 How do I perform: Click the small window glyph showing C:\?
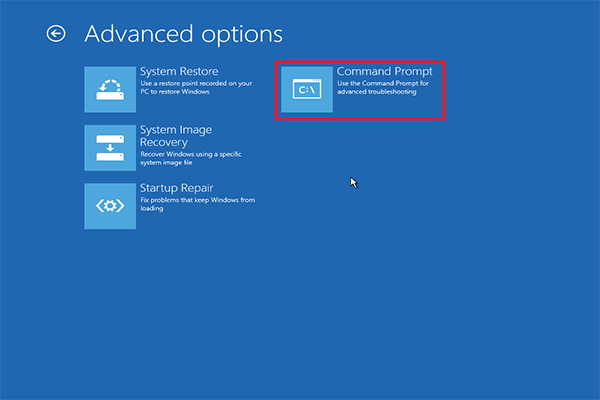[x=307, y=89]
